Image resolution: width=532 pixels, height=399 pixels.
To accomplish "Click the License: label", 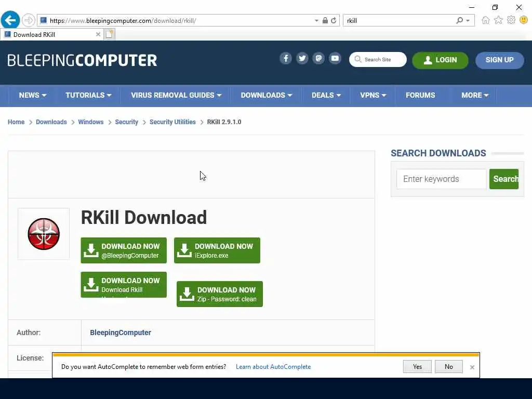I will (x=30, y=358).
